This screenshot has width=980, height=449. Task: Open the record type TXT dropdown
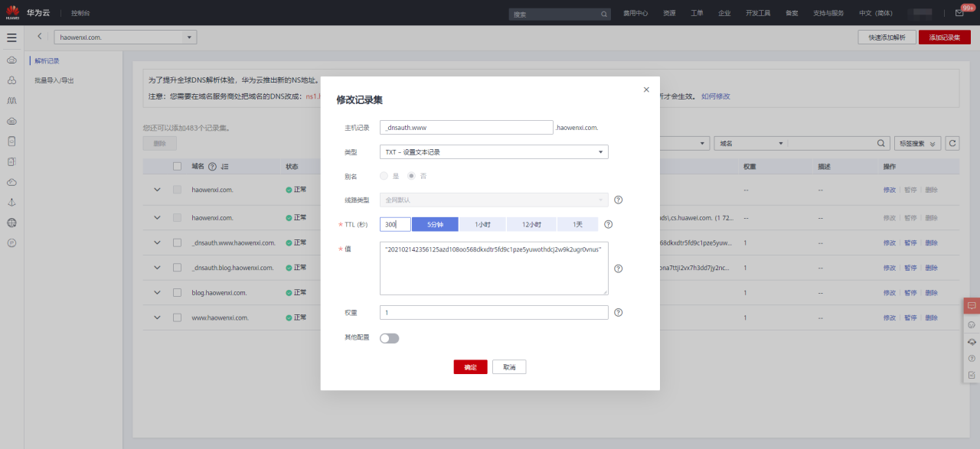(x=494, y=152)
